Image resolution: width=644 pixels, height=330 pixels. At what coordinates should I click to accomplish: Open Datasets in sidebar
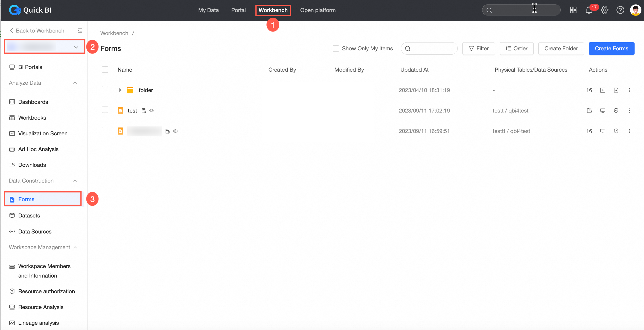tap(29, 215)
